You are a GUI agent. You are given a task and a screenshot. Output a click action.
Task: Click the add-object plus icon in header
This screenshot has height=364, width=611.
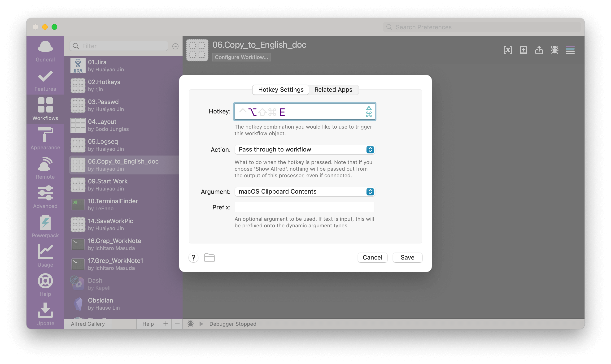click(523, 50)
